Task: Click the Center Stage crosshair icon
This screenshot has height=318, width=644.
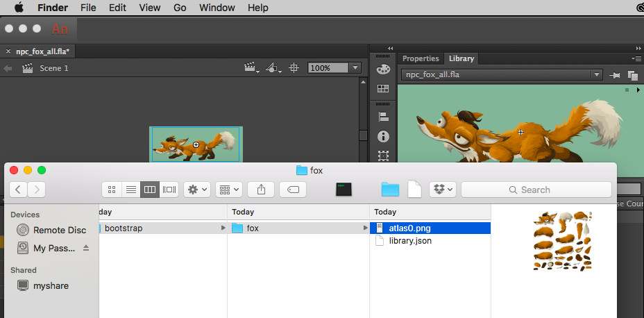Action: (294, 68)
